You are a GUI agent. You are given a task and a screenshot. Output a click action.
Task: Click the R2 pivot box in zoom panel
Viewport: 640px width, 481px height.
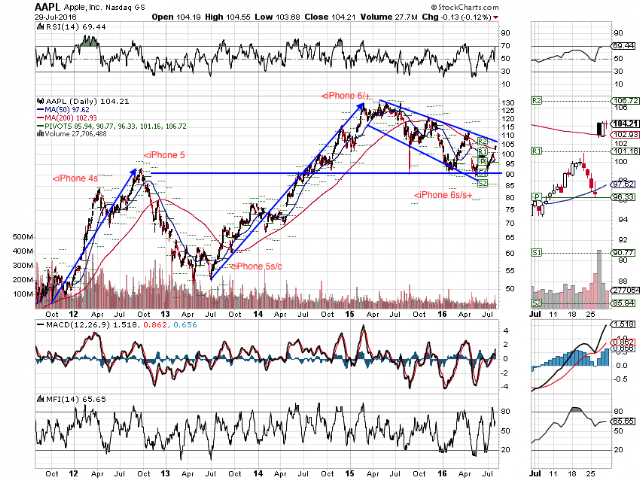tap(536, 100)
